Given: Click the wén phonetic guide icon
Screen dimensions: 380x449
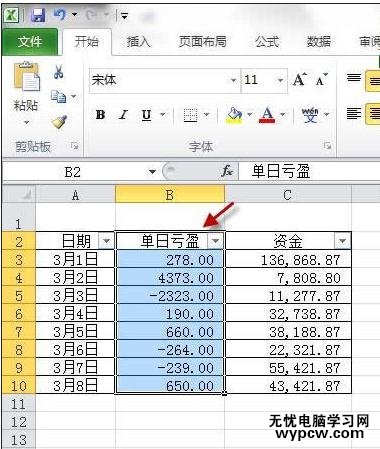Looking at the screenshot, I should pyautogui.click(x=310, y=115).
